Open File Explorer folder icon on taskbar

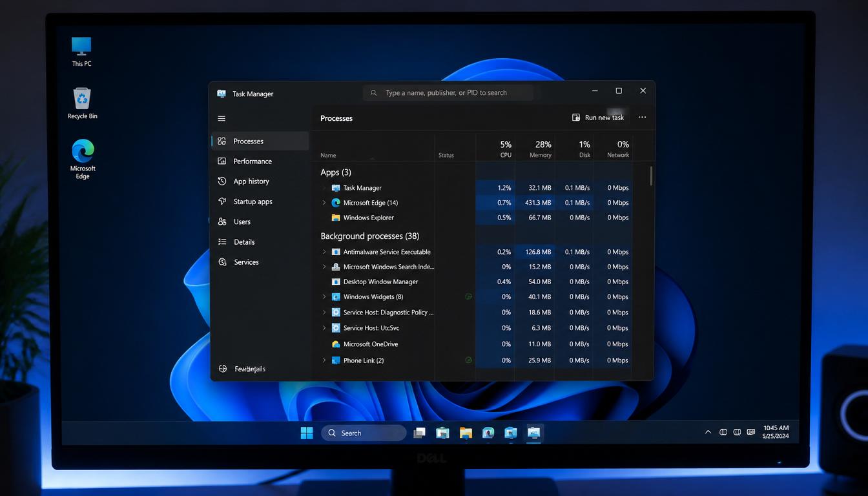point(466,433)
